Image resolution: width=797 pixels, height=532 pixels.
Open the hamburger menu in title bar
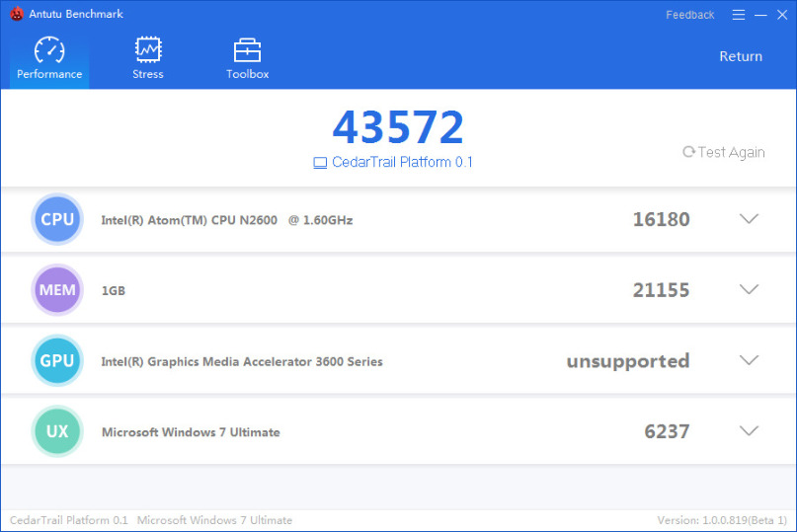739,15
